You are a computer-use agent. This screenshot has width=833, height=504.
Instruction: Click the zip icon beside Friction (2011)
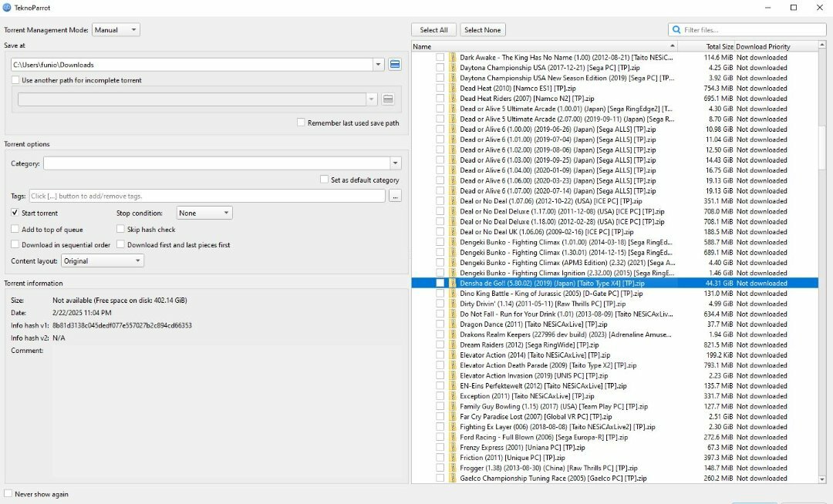[453, 457]
